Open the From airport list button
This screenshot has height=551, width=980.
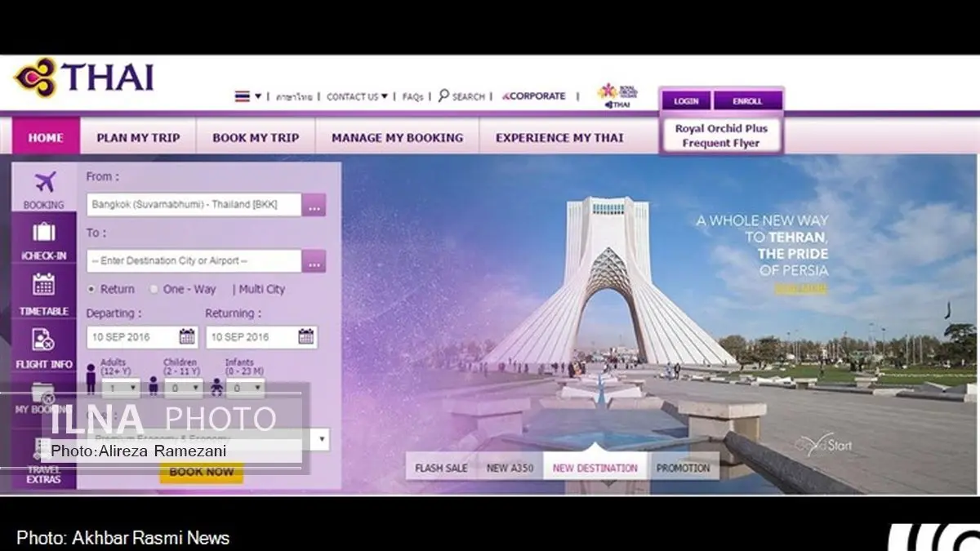(314, 205)
